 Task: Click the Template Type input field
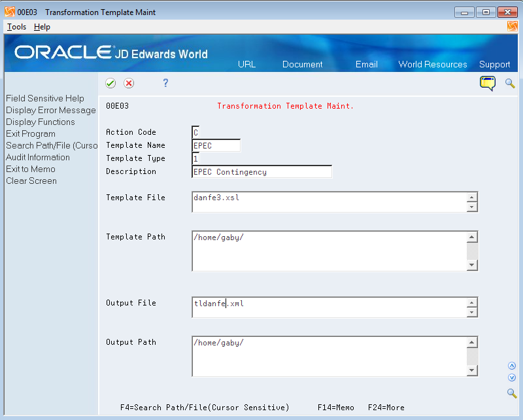pyautogui.click(x=195, y=158)
